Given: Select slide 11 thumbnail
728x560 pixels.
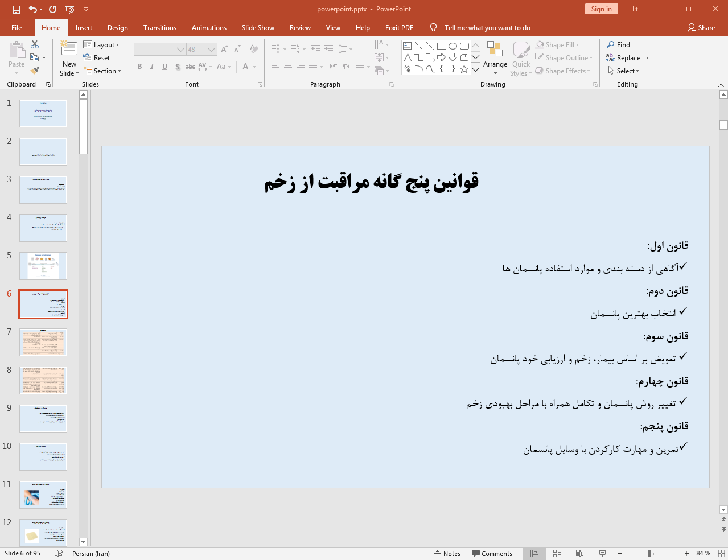Looking at the screenshot, I should click(43, 495).
